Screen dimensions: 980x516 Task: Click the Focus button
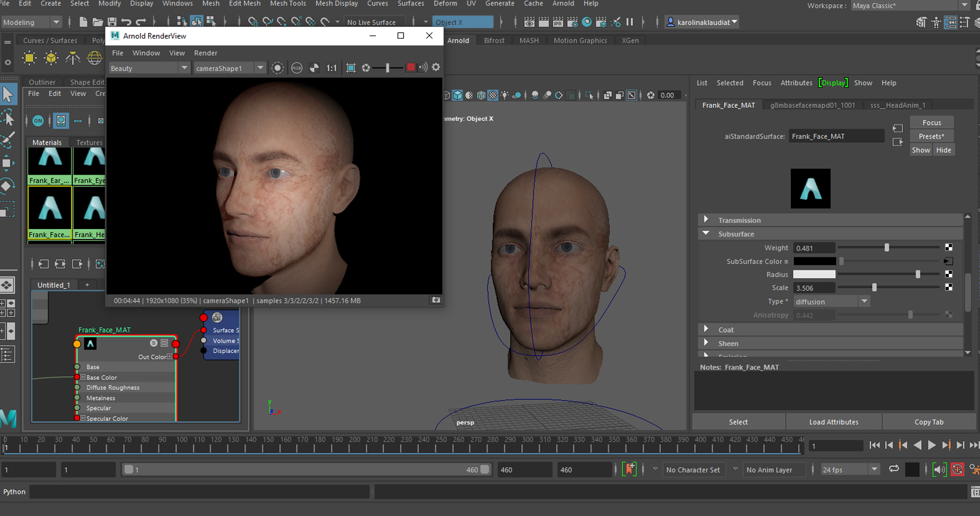pyautogui.click(x=932, y=123)
